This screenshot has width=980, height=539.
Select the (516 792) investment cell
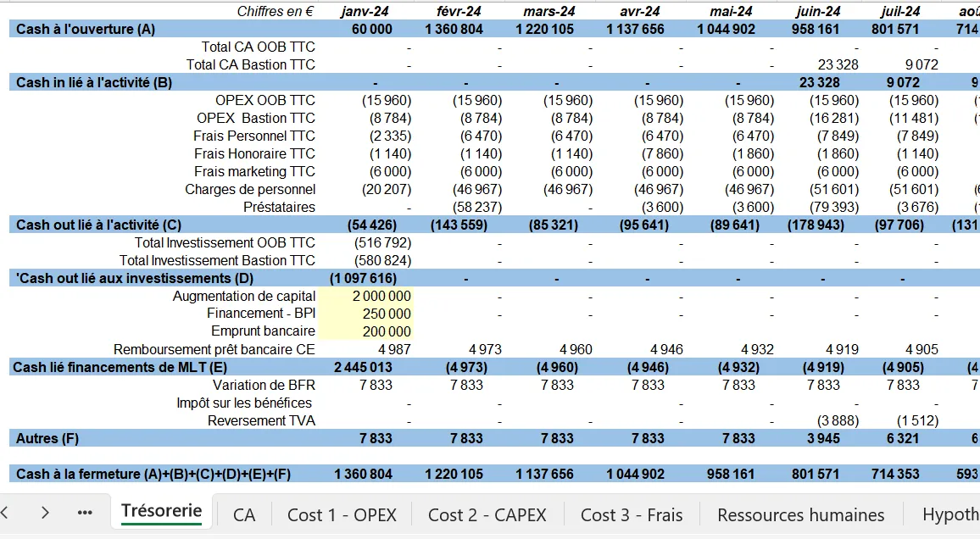point(382,243)
